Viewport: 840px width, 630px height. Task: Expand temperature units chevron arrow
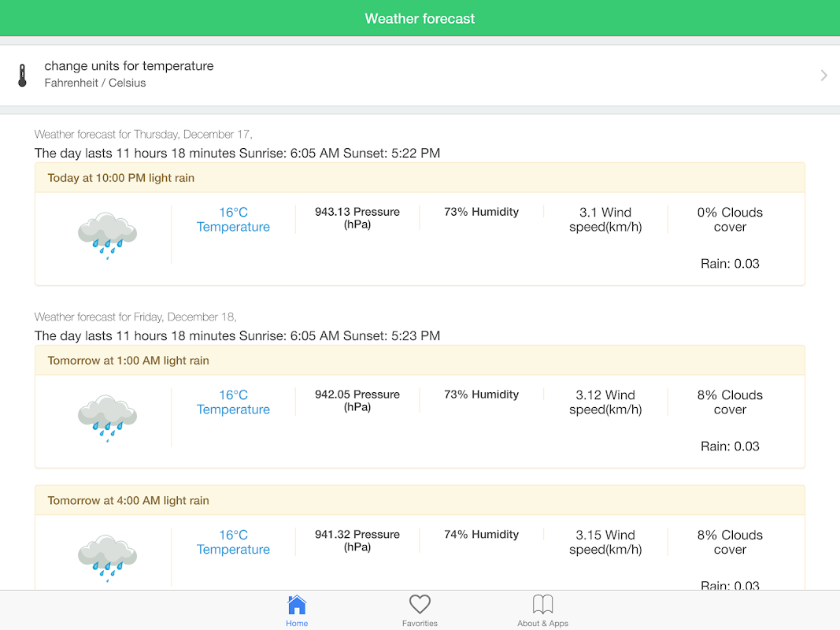pyautogui.click(x=823, y=76)
